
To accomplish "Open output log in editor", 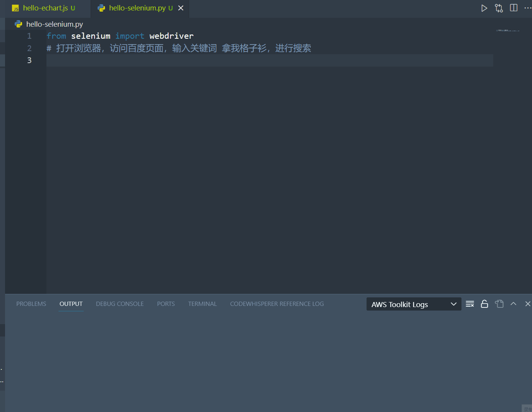I will (499, 304).
